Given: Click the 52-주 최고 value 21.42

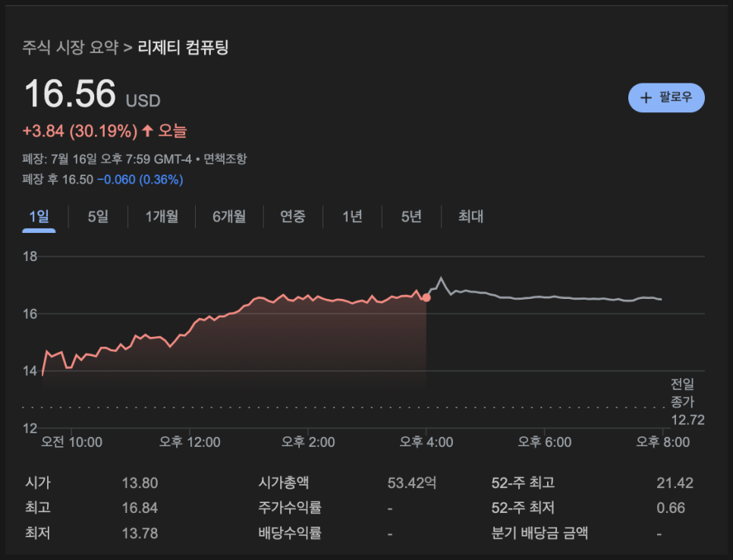Looking at the screenshot, I should (x=675, y=483).
